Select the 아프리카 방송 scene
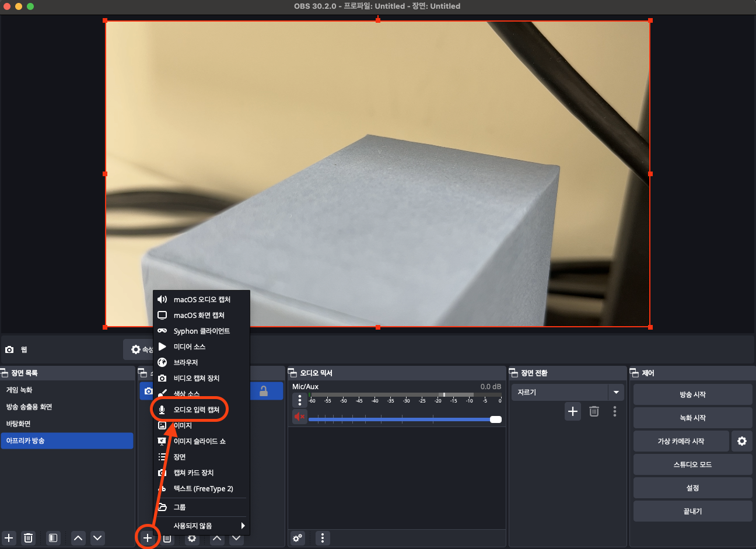This screenshot has width=756, height=549. click(67, 440)
